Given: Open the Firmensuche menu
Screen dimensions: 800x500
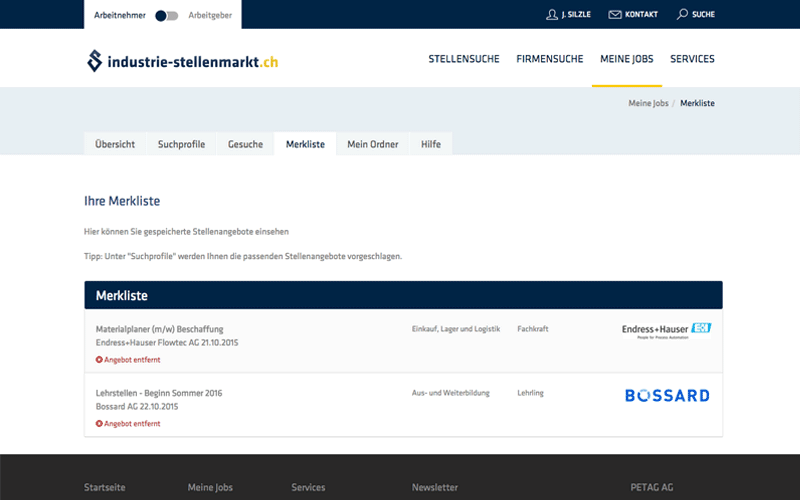Looking at the screenshot, I should tap(550, 59).
